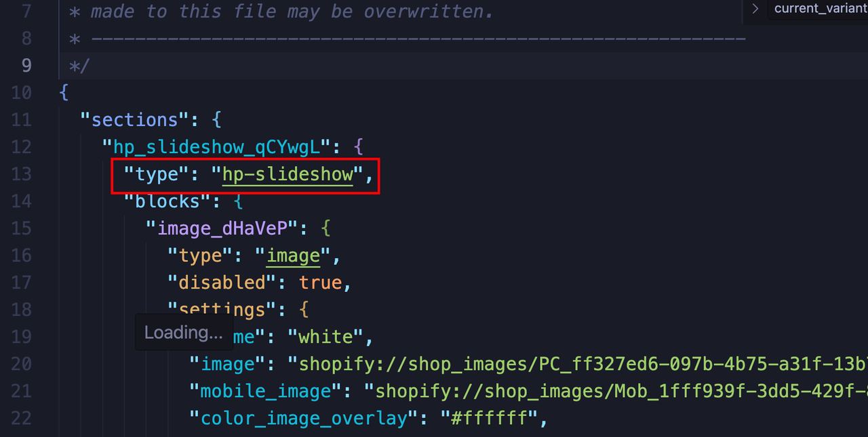
Task: Click the Loading... hover tooltip
Action: 183,332
